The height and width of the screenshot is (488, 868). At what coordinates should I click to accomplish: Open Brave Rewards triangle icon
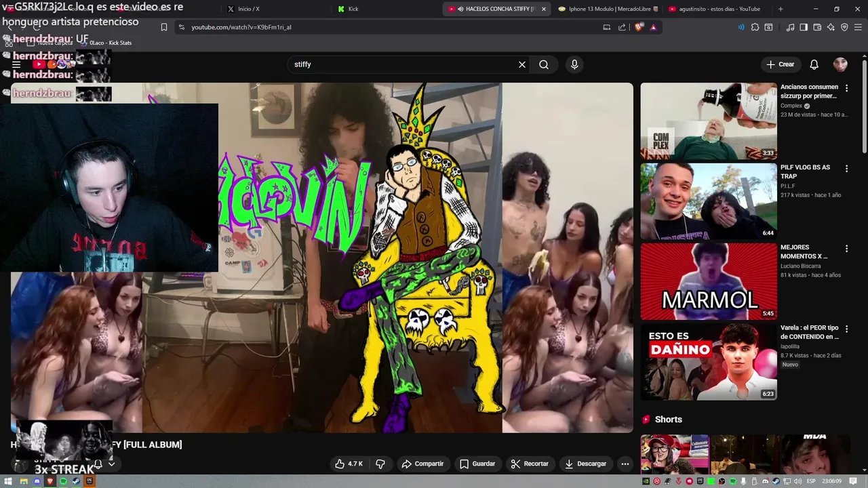653,27
